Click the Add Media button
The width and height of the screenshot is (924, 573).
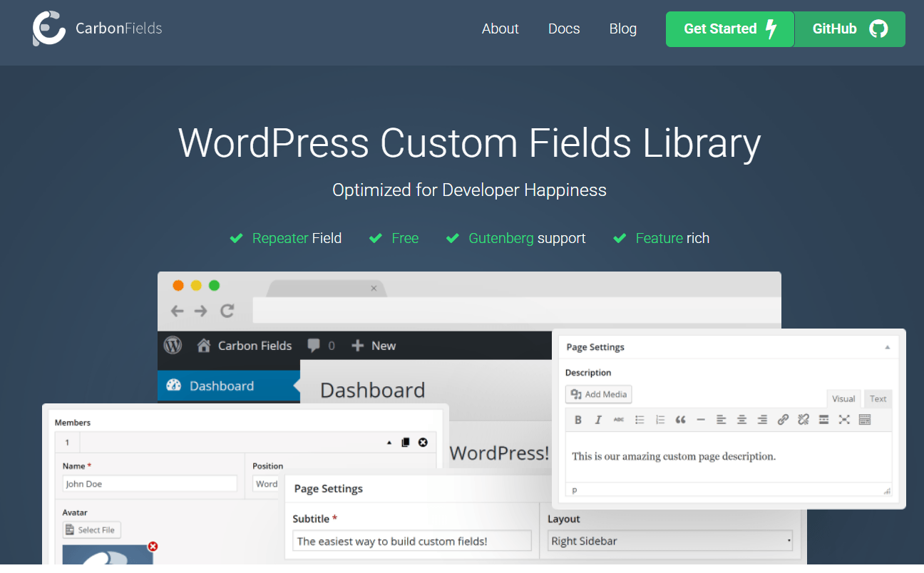click(x=599, y=394)
